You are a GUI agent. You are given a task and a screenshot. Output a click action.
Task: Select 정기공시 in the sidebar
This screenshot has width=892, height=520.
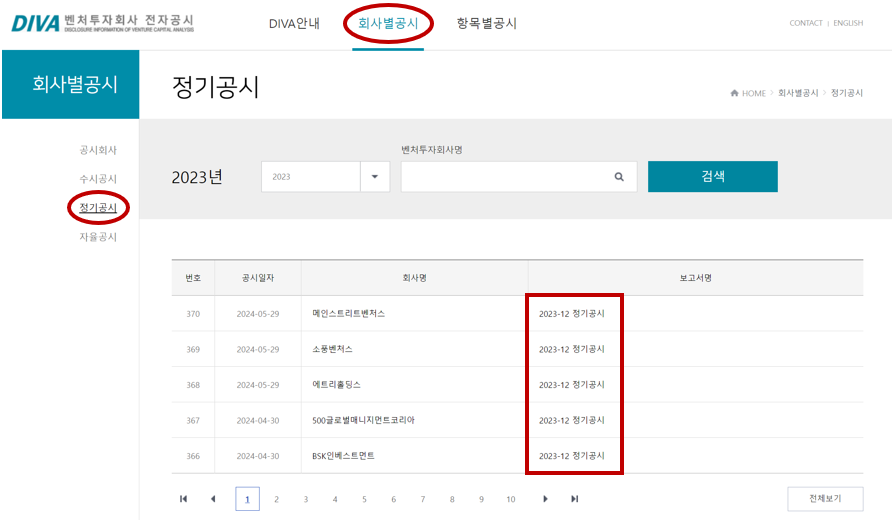[98, 208]
